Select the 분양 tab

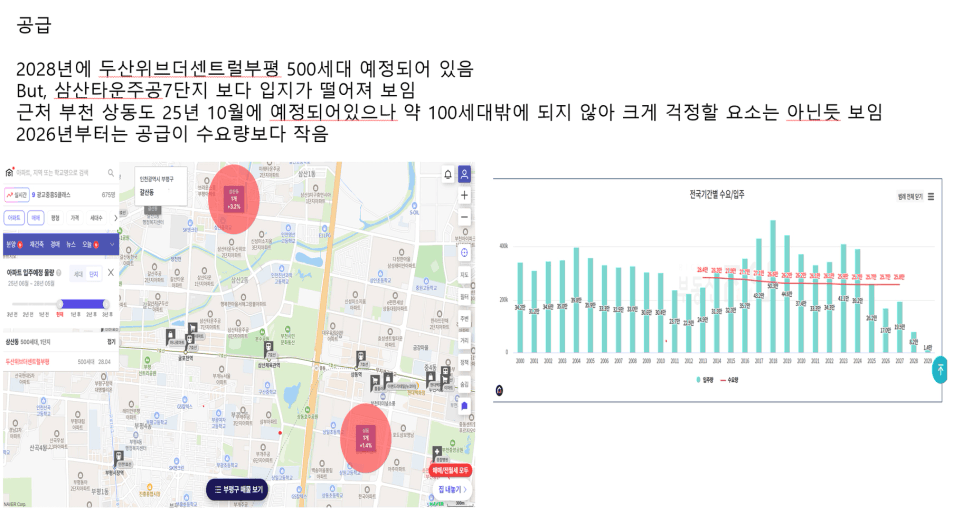tap(14, 244)
